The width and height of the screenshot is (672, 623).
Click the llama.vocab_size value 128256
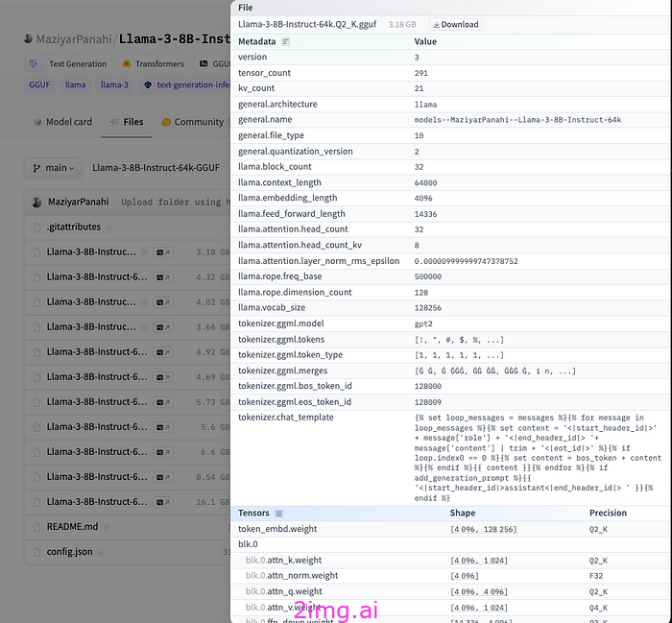(x=428, y=308)
